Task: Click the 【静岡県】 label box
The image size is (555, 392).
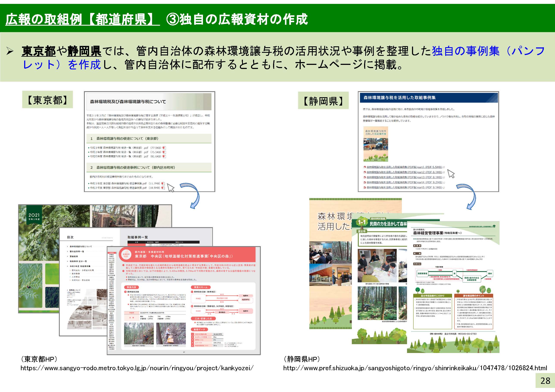Action: pyautogui.click(x=323, y=100)
